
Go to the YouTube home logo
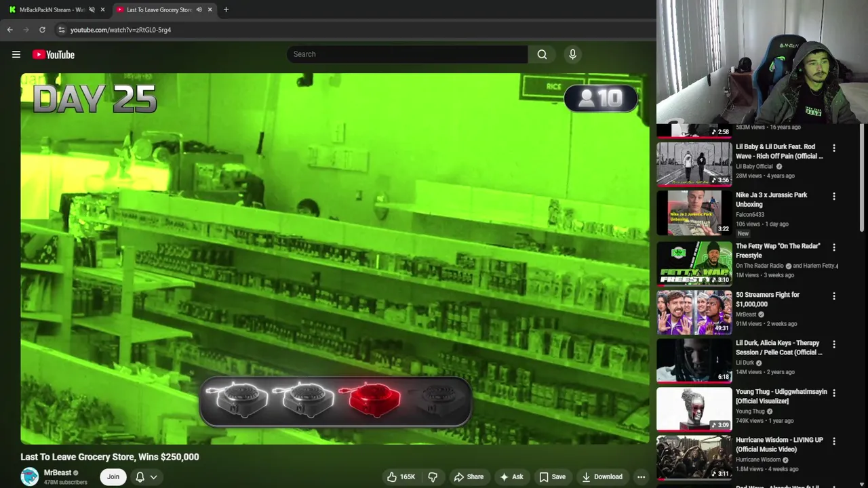[53, 54]
